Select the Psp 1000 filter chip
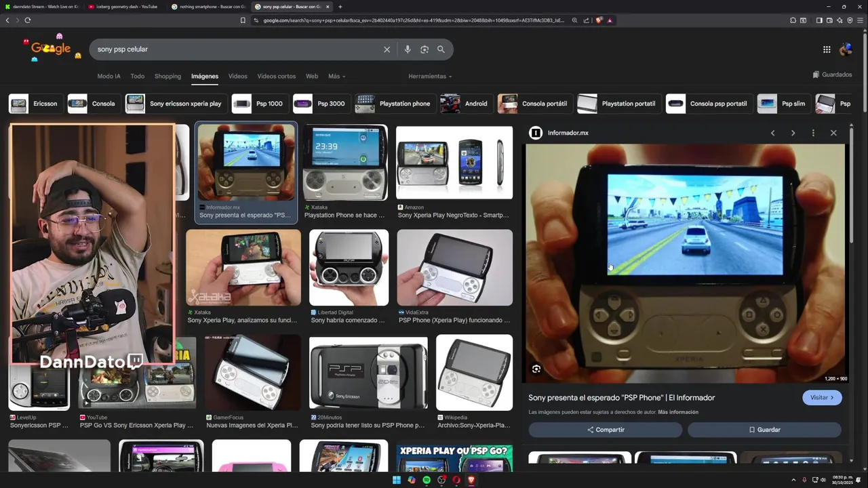This screenshot has height=488, width=868. [260, 104]
